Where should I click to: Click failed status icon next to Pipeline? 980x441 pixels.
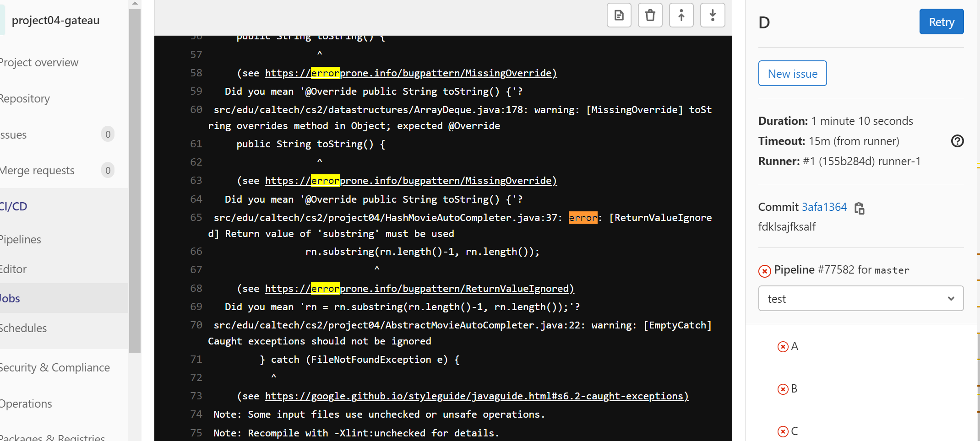(x=764, y=271)
